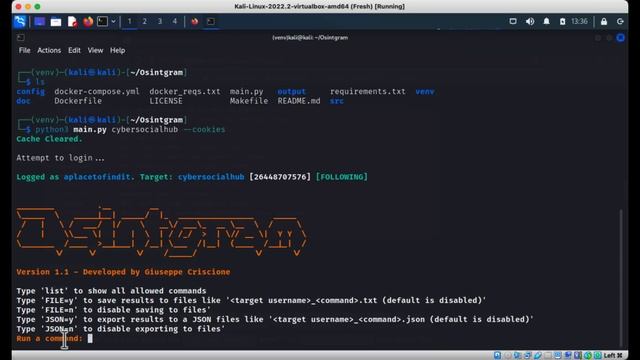640x360 pixels.
Task: Open the file manager panel launcher
Action: coord(56,22)
